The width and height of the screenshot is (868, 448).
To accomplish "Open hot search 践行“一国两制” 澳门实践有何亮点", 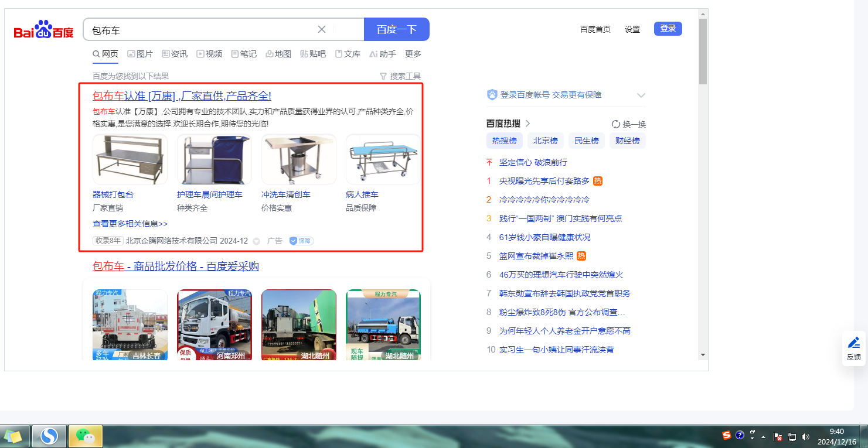I will click(561, 218).
